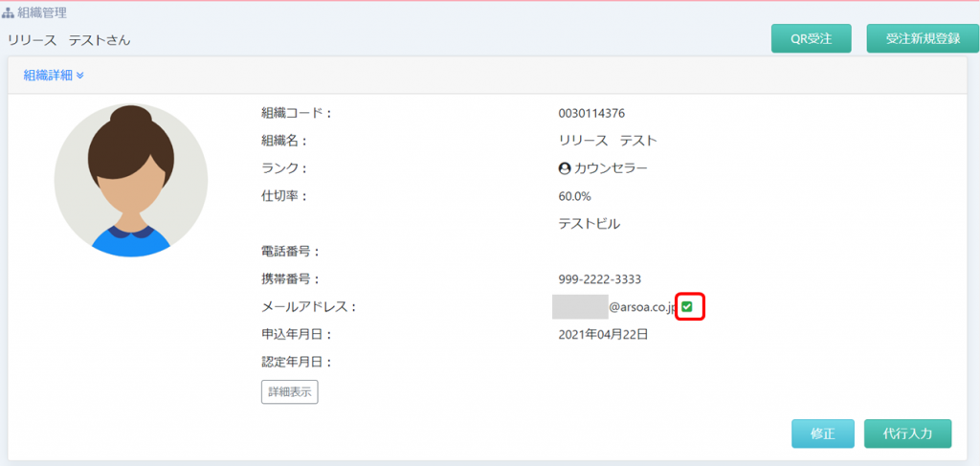The image size is (980, 466).
Task: Select the organization code 0030114376
Action: coord(591,114)
